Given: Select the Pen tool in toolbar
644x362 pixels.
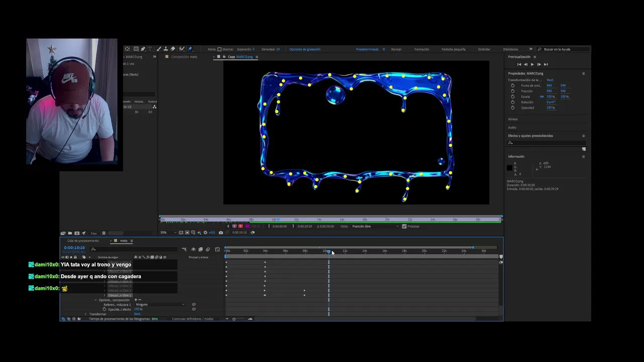Looking at the screenshot, I should [143, 49].
